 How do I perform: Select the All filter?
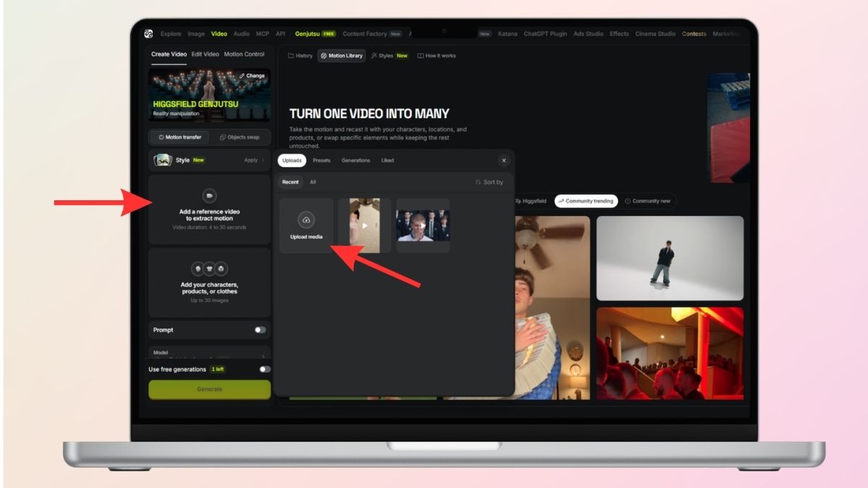click(x=312, y=182)
